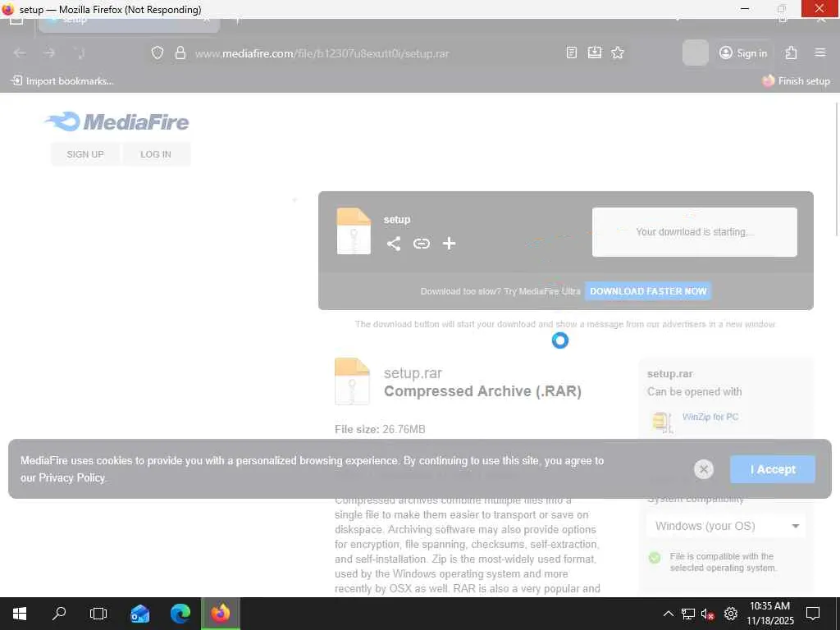Click the 'Compressed Archive (.RAR)' heading
Screen dimensions: 840x630
(482, 391)
